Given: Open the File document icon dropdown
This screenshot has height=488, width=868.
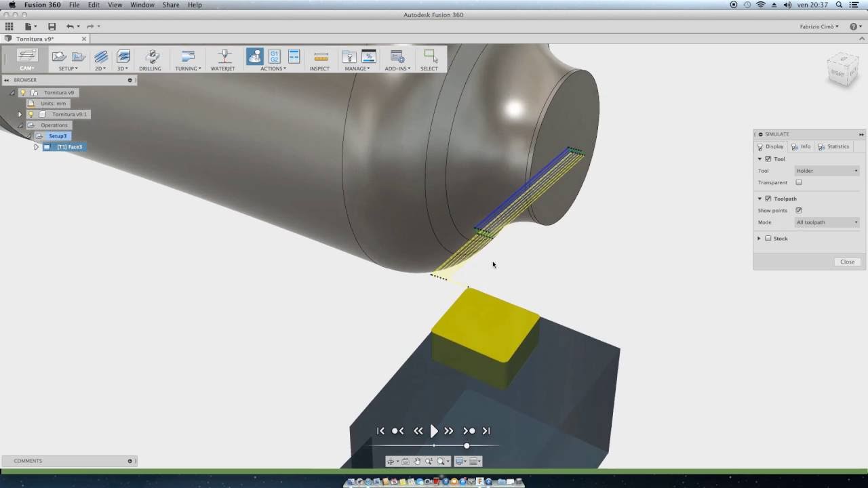Looking at the screenshot, I should (x=31, y=26).
